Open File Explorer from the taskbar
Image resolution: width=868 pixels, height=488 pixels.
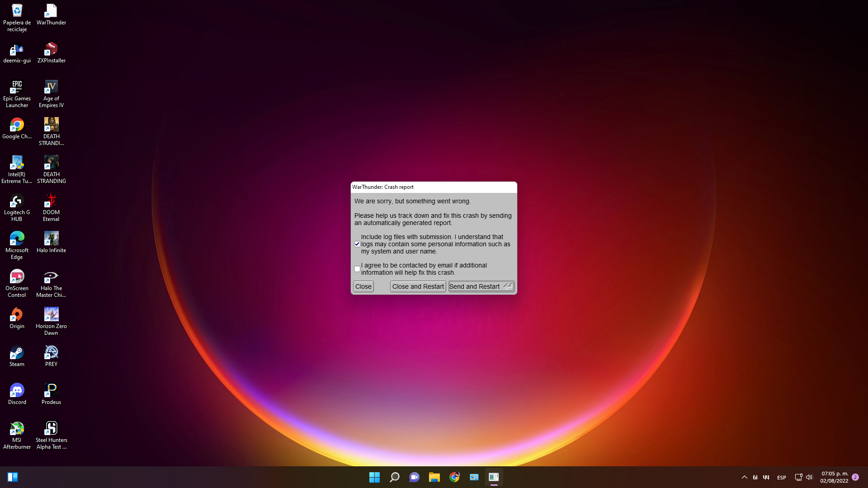[434, 477]
